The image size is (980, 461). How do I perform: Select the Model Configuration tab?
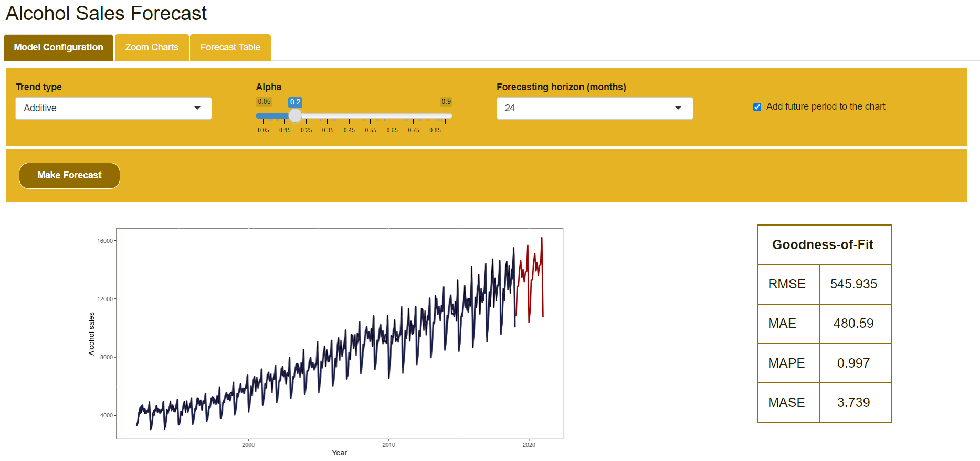click(x=58, y=47)
